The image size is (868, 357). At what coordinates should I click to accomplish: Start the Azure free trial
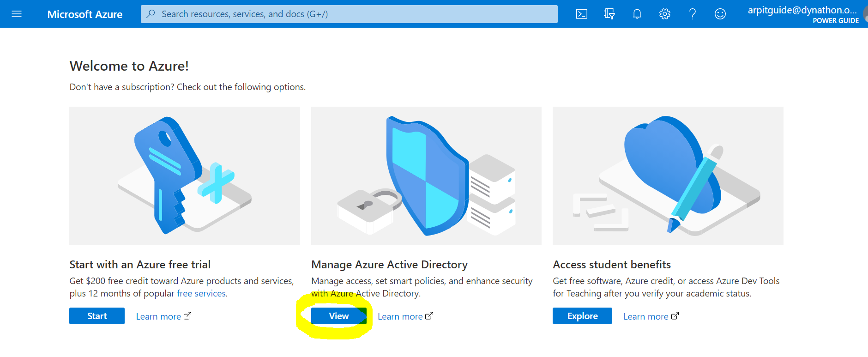click(97, 316)
